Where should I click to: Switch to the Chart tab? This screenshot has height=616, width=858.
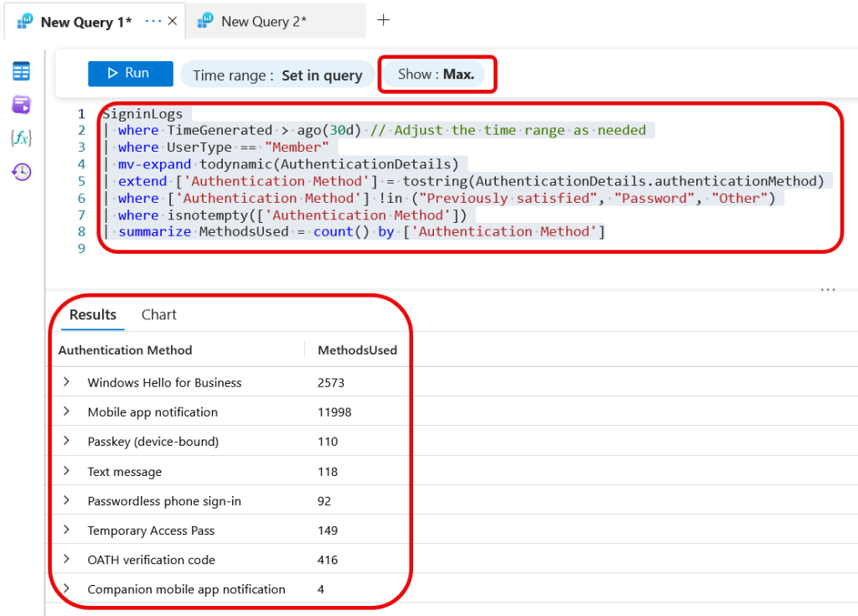158,315
